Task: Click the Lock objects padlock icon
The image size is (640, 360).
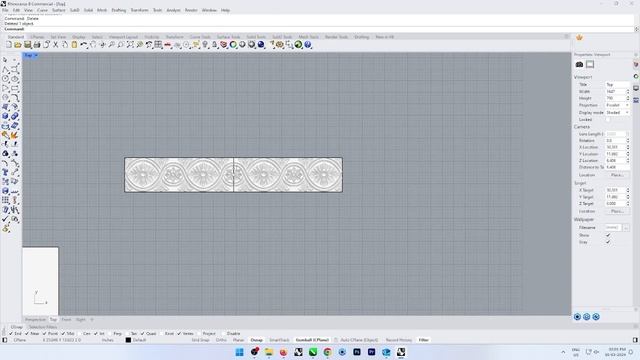Action: pyautogui.click(x=215, y=45)
